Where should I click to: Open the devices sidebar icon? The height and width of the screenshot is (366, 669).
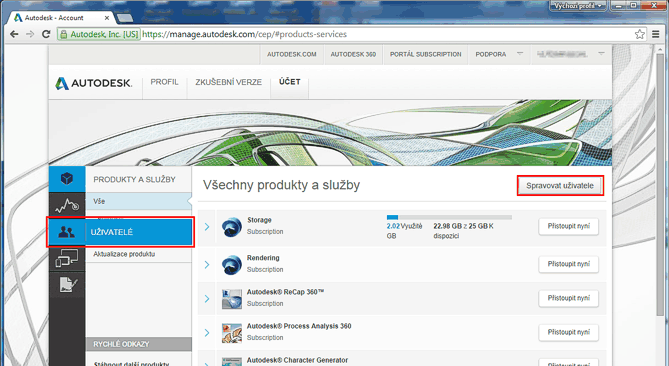point(67,259)
